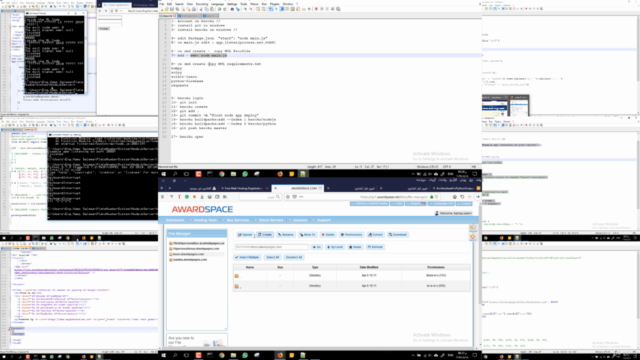This screenshot has width=640, height=360.
Task: Click red Record Macro icon in Heroku-steps Notepad++
Action: [316, 9]
